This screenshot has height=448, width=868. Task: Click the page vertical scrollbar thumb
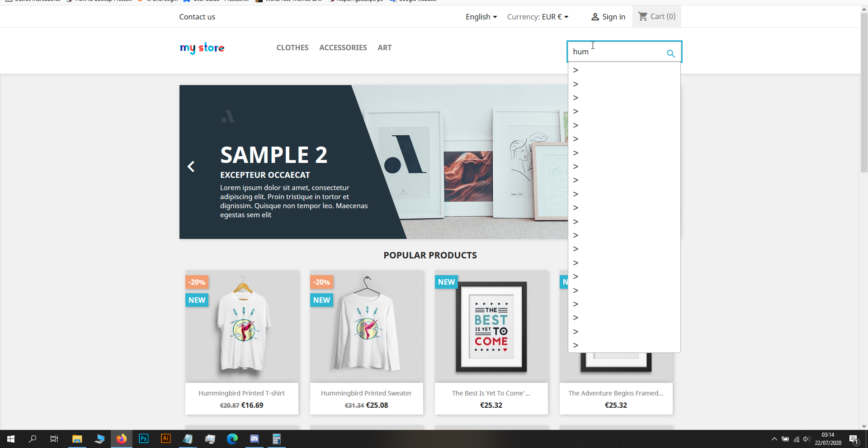[864, 93]
